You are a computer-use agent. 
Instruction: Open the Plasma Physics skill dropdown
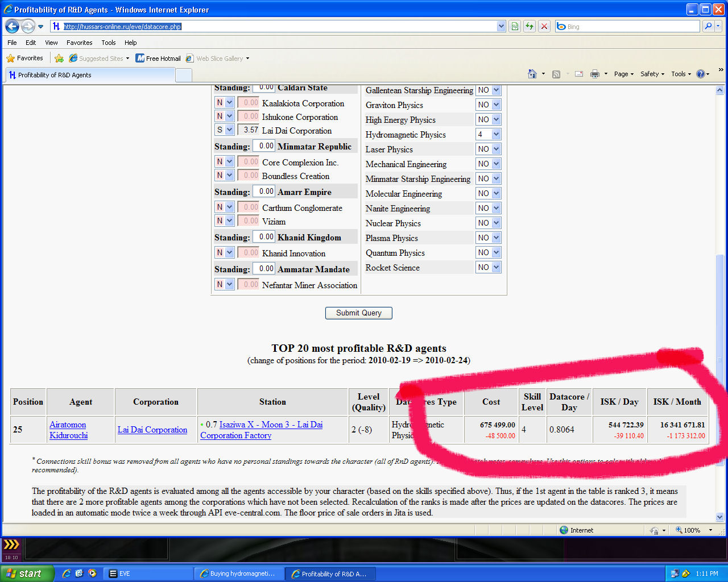[489, 238]
